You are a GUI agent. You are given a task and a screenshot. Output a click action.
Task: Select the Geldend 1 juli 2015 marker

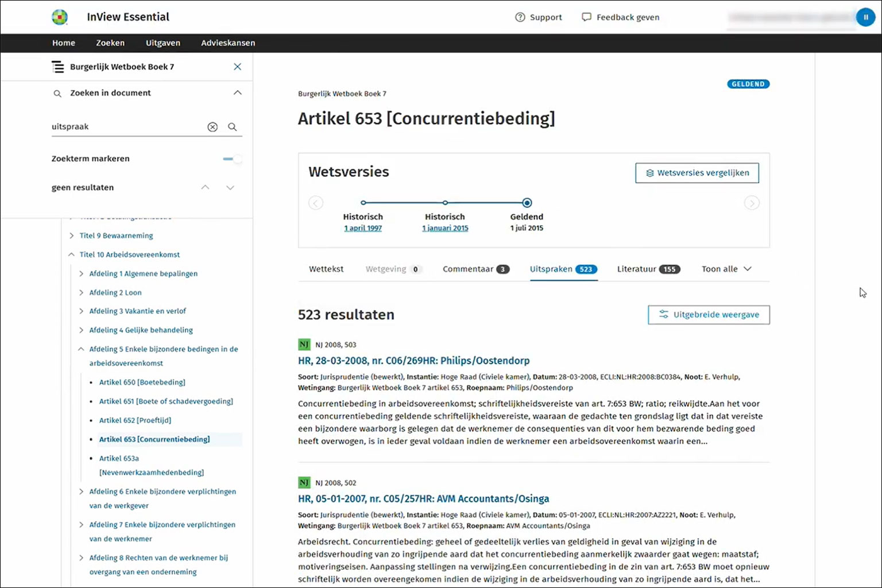tap(527, 203)
